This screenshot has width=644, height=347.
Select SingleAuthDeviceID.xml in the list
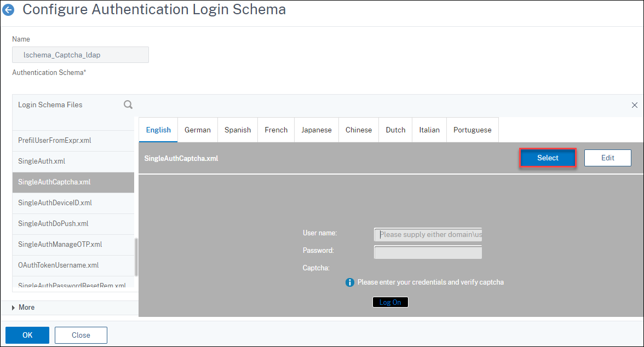(73, 203)
